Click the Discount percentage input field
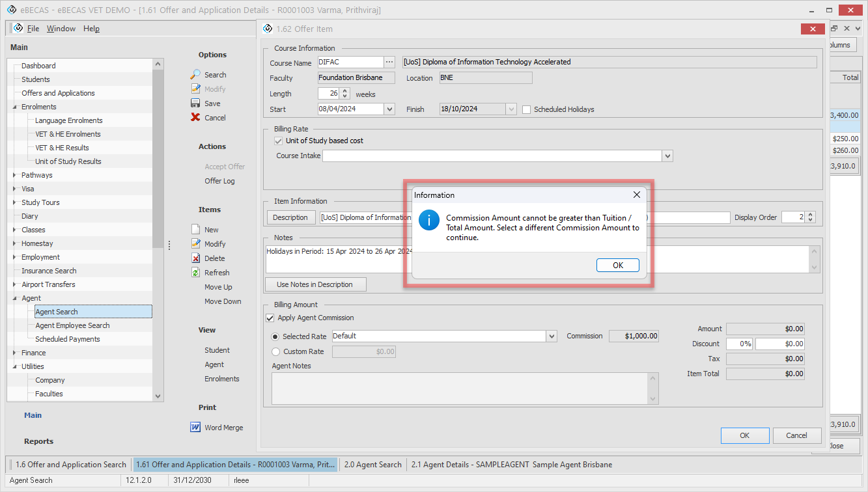 738,344
